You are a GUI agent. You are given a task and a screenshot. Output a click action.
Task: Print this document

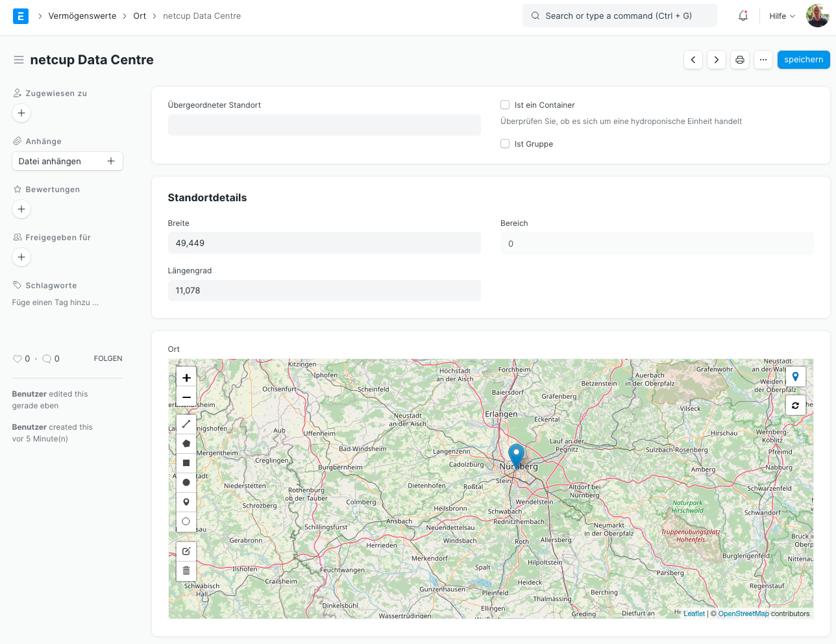pos(740,60)
